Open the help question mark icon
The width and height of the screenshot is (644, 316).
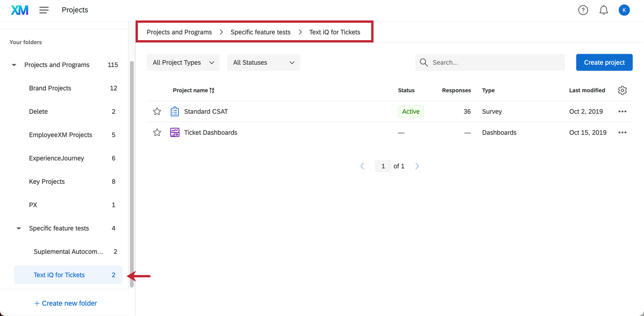(x=583, y=10)
